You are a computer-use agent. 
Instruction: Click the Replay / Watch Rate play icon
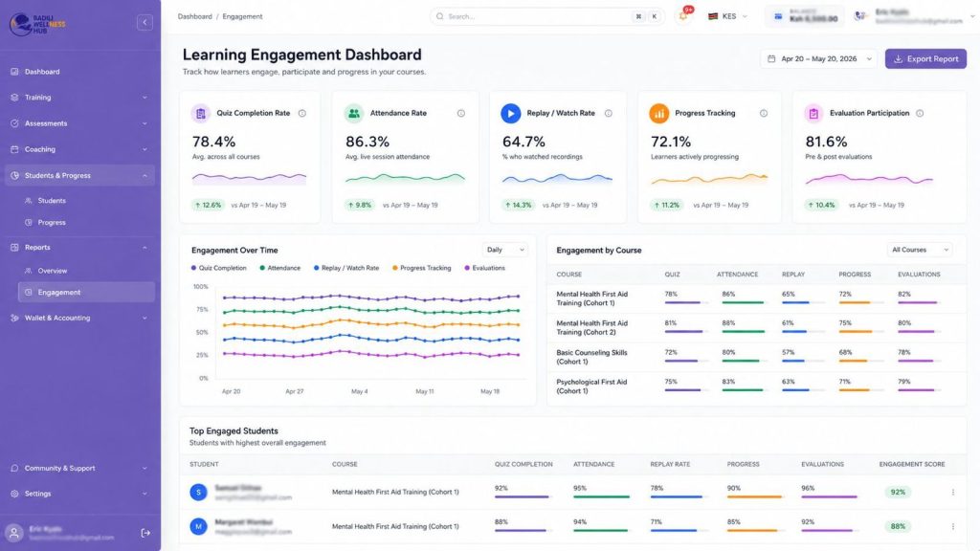click(511, 113)
